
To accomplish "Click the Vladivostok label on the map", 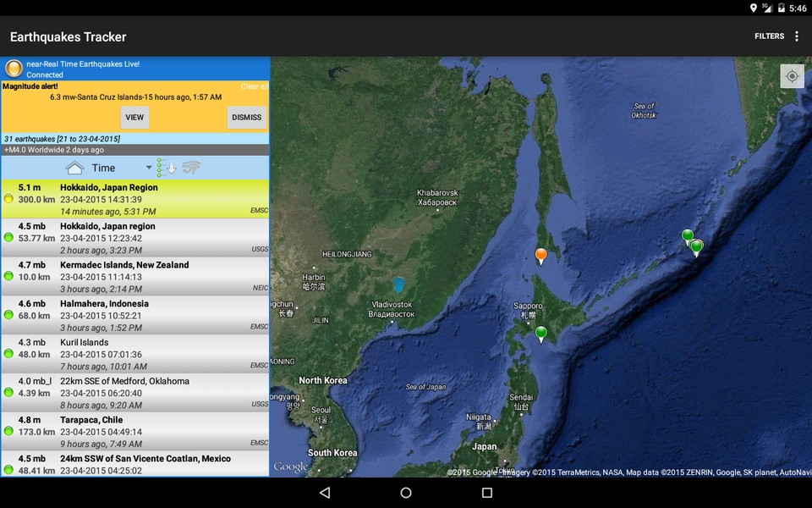I will [392, 309].
